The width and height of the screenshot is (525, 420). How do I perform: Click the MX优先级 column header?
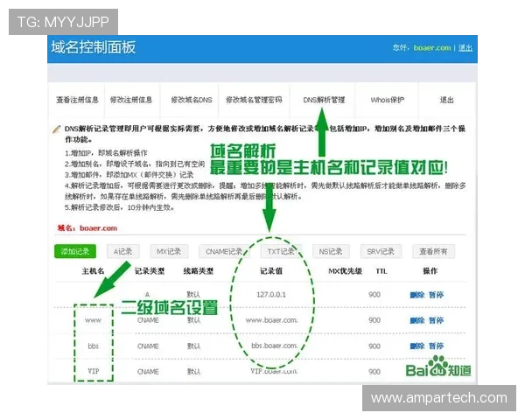(x=346, y=271)
